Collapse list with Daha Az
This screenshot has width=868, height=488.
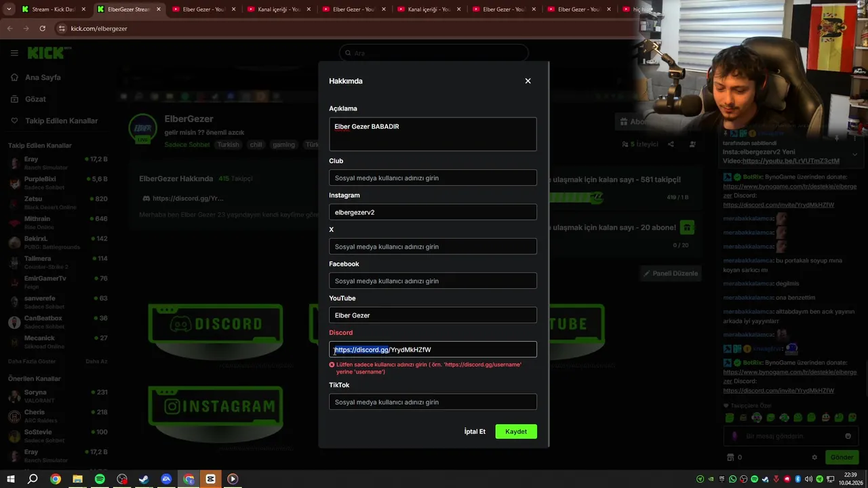click(x=96, y=361)
